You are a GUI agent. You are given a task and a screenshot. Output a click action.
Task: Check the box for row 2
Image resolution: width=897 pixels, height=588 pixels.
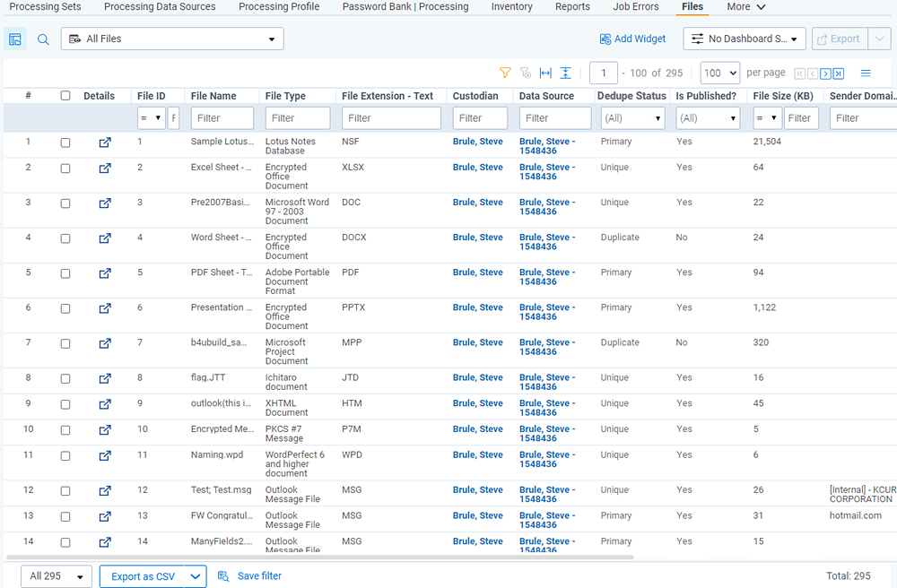point(65,168)
